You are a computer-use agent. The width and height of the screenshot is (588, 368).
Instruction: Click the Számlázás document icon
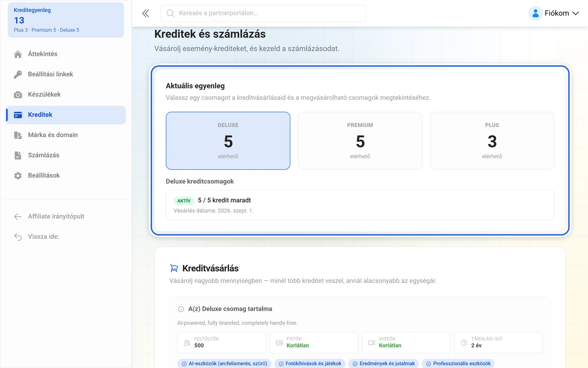(18, 155)
